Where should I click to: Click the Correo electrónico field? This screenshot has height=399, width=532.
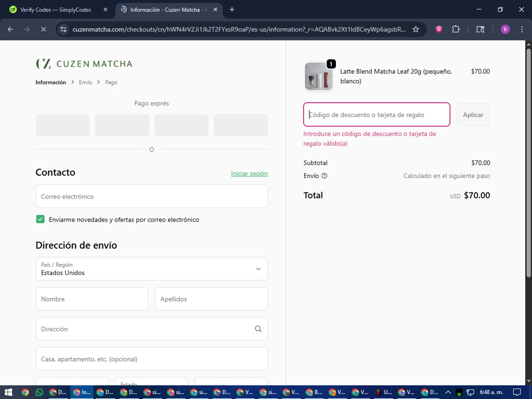click(x=152, y=196)
